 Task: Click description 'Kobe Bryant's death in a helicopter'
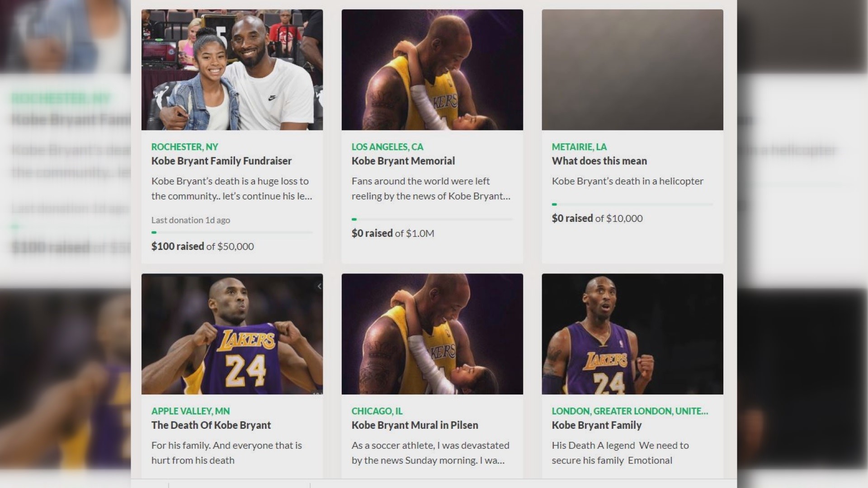(x=627, y=181)
